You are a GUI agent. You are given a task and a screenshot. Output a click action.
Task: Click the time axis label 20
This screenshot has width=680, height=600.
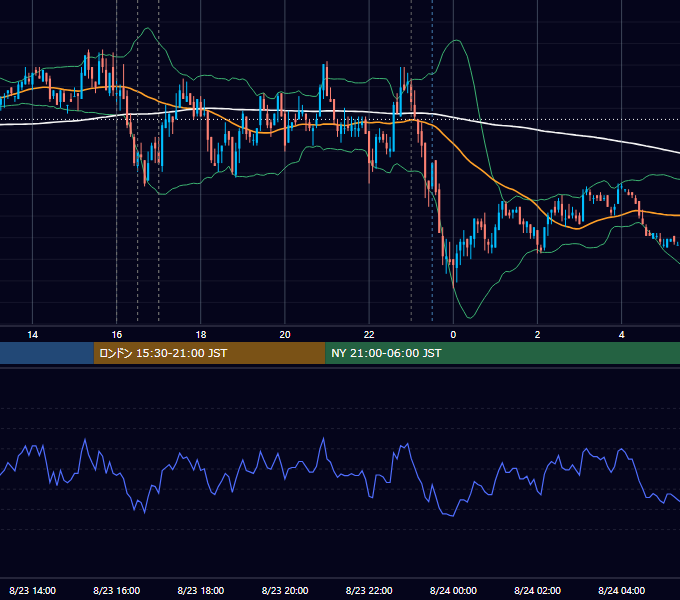tap(285, 335)
